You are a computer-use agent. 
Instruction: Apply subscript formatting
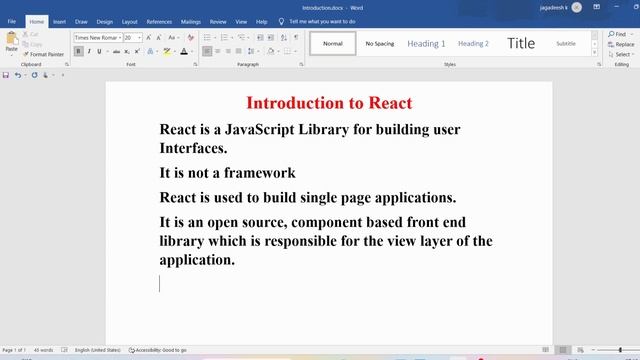(x=127, y=51)
